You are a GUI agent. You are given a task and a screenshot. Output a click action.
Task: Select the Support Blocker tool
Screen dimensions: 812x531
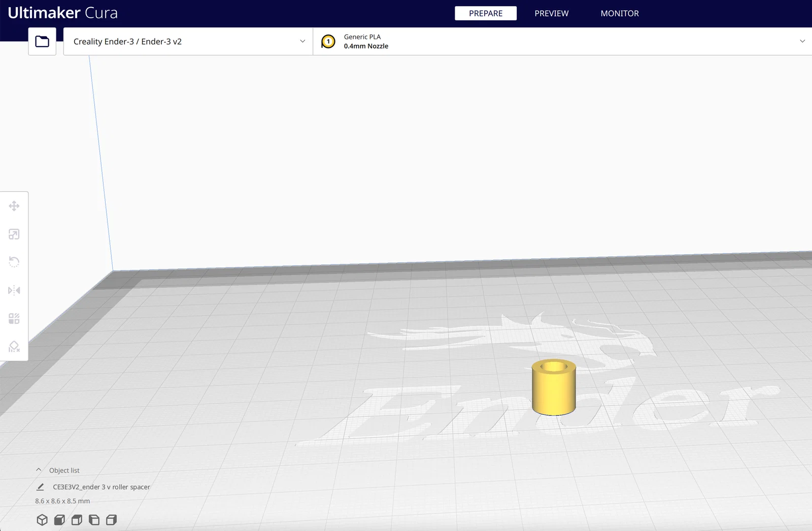click(14, 347)
